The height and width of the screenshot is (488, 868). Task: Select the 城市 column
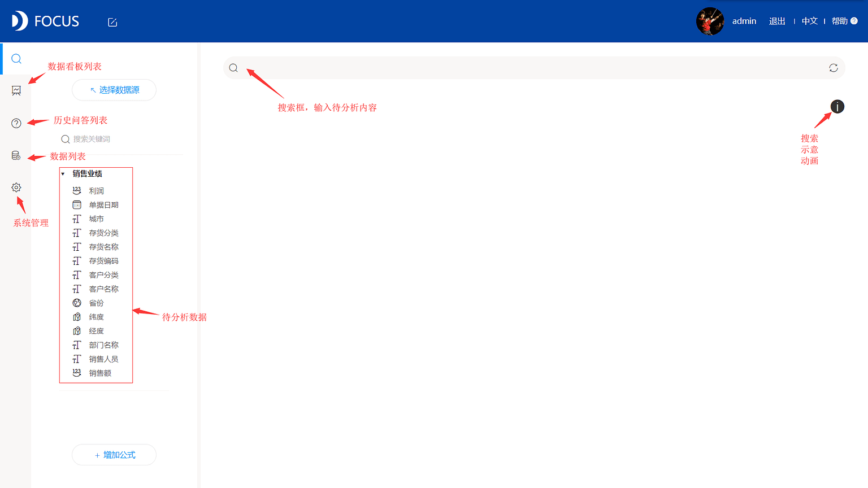(96, 219)
